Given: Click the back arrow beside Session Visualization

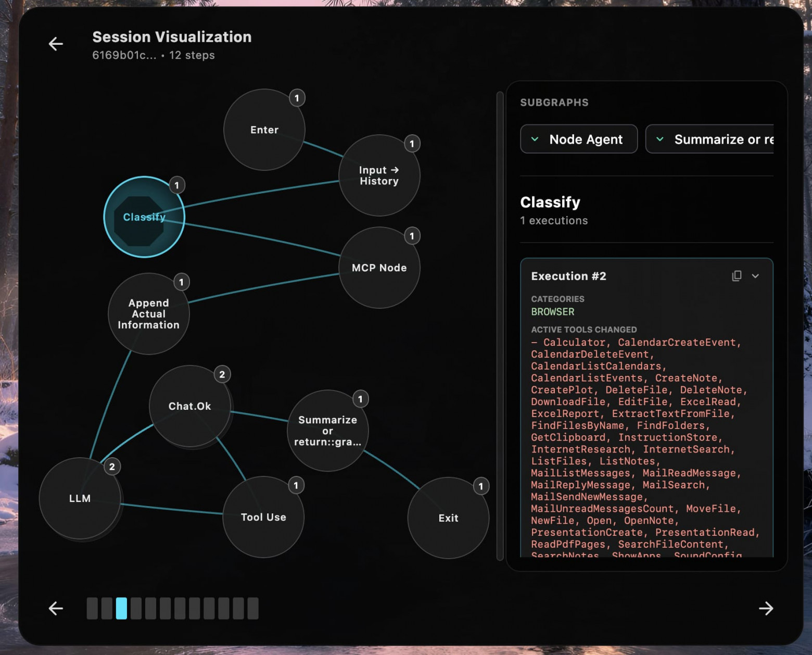Looking at the screenshot, I should tap(56, 44).
